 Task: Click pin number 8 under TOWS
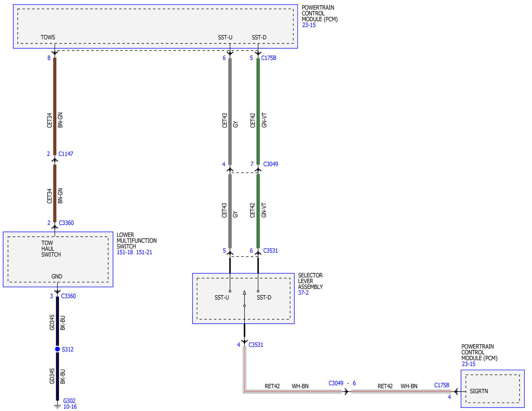(x=49, y=58)
